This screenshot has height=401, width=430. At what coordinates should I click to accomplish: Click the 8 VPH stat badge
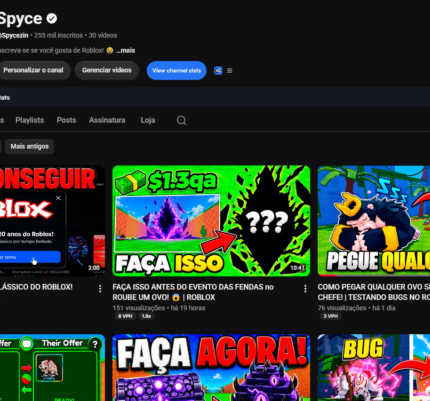click(125, 316)
